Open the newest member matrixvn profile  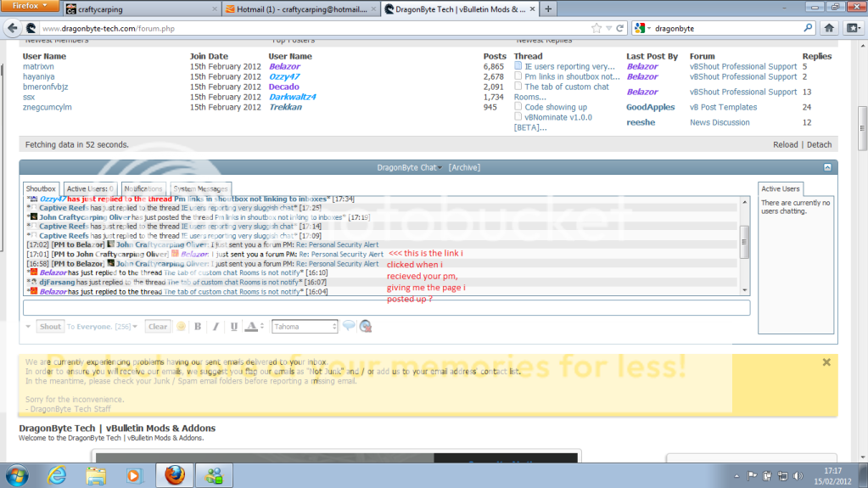click(38, 66)
